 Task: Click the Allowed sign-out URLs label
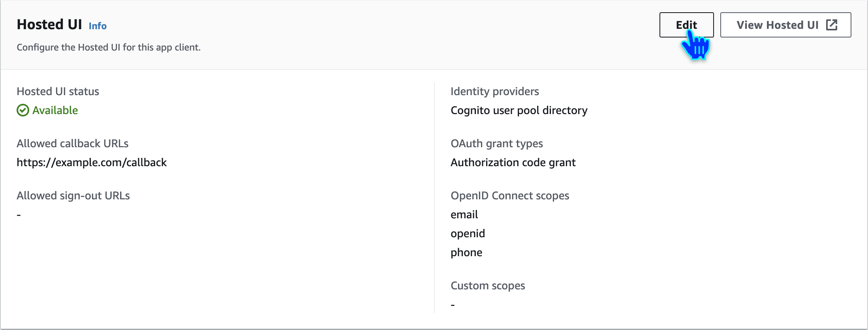tap(73, 196)
